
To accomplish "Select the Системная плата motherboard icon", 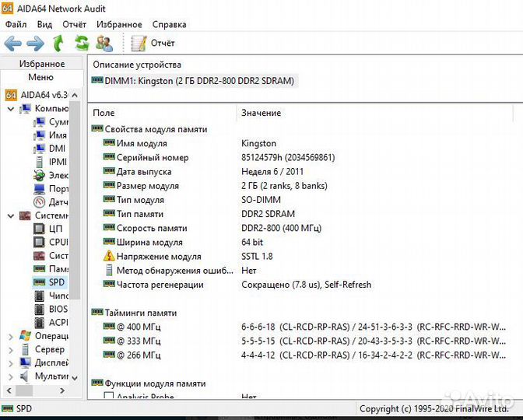I will [26, 215].
